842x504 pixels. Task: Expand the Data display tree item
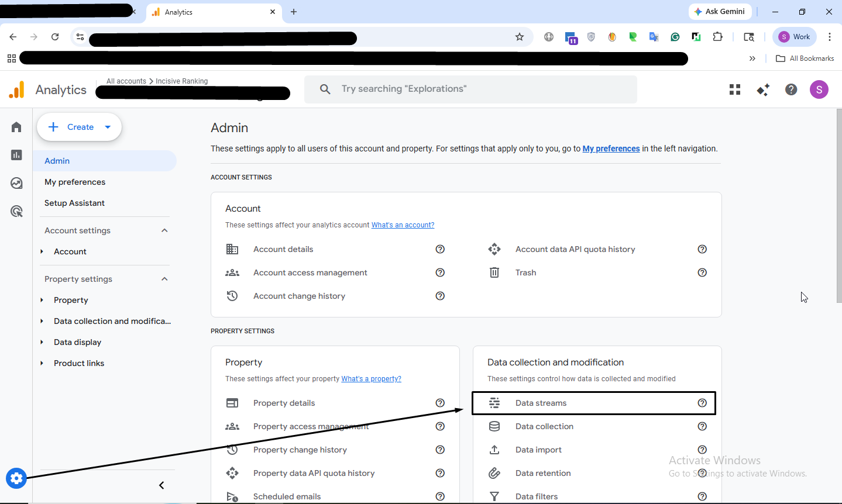click(x=42, y=342)
